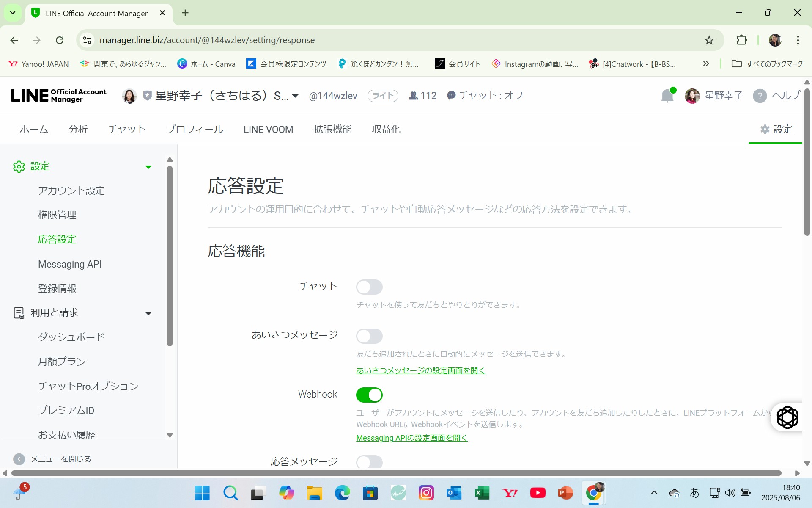The image size is (812, 508).
Task: Click the 設定 gear icon in sidebar
Action: [19, 167]
